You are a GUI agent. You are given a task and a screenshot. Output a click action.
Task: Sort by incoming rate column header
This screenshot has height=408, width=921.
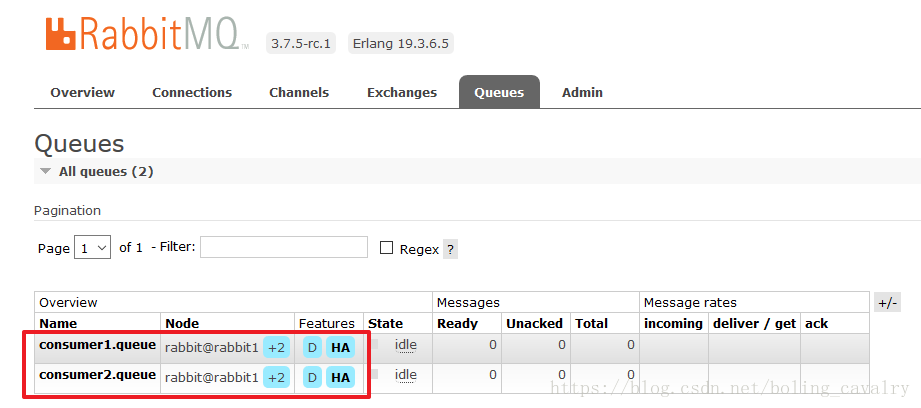(673, 323)
